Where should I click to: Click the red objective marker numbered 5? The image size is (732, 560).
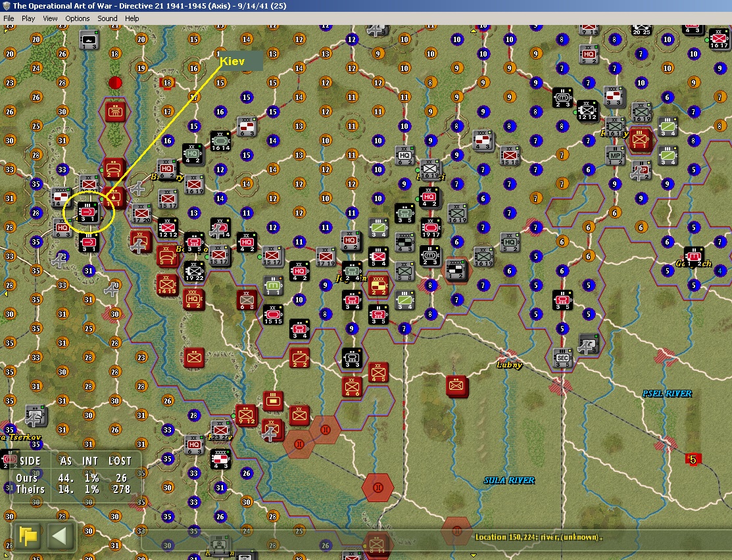693,459
